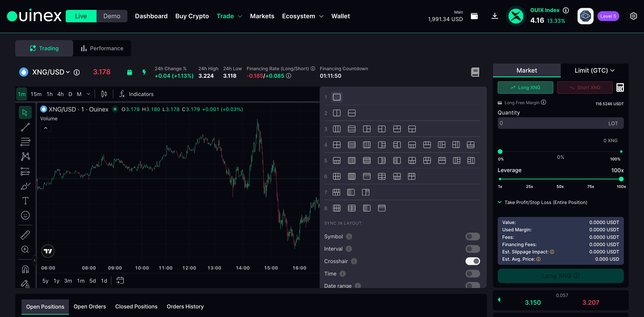
Task: Click the wallet icon in header
Action: (474, 16)
